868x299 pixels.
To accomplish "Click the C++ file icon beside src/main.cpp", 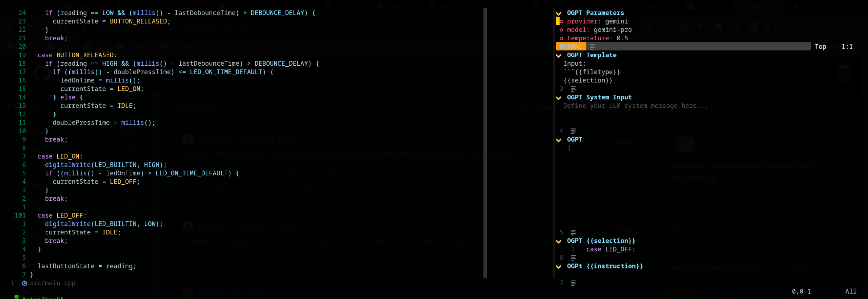I will click(25, 283).
